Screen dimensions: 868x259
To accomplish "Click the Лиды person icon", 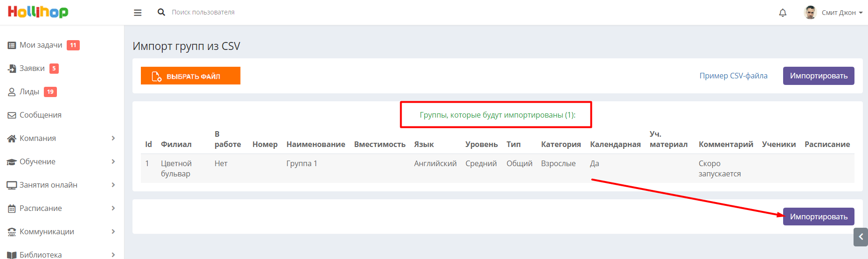I will pos(12,92).
